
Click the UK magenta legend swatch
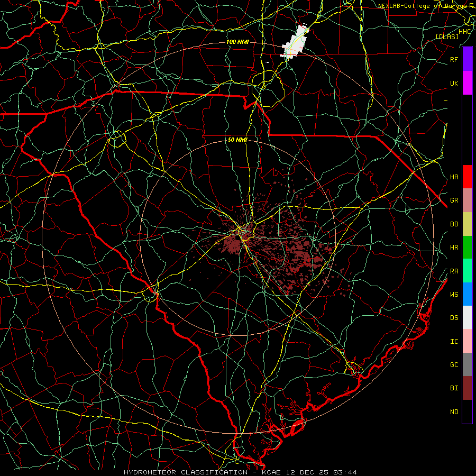[467, 83]
